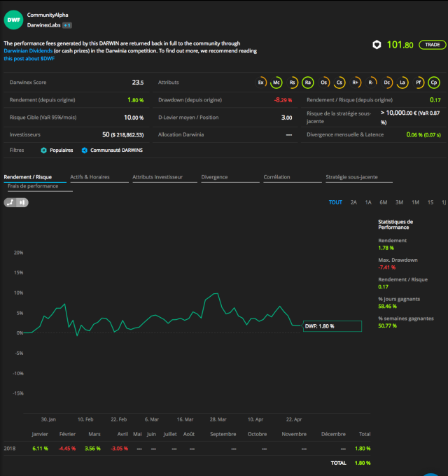The width and height of the screenshot is (448, 476).
Task: Open the Corrélation tab
Action: point(293,177)
